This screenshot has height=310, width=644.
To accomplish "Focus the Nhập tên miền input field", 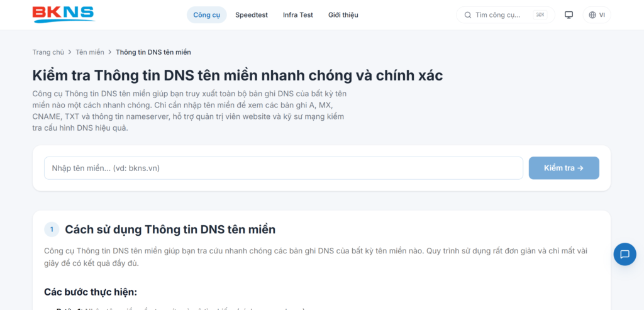I will (x=284, y=168).
